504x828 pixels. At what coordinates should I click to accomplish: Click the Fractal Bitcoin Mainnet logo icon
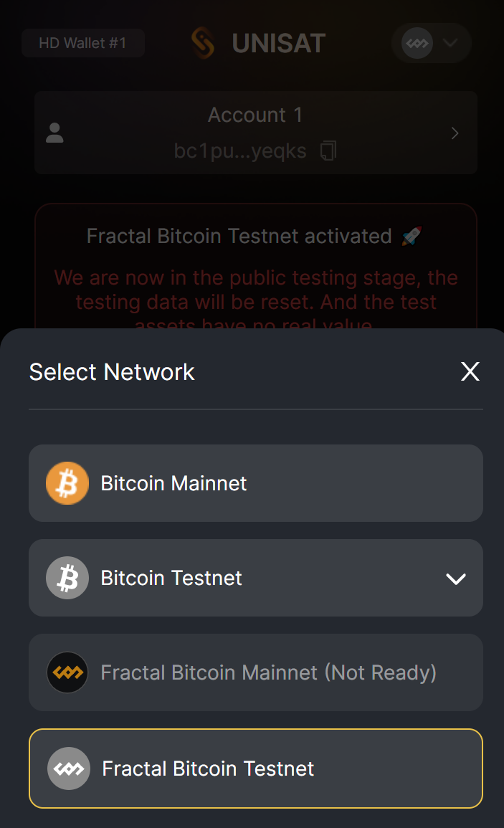click(67, 672)
